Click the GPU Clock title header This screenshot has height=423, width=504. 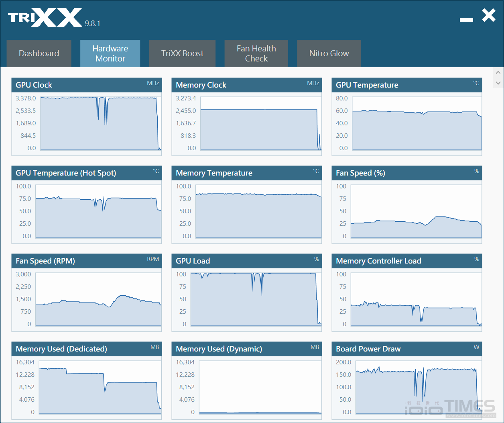pyautogui.click(x=86, y=85)
